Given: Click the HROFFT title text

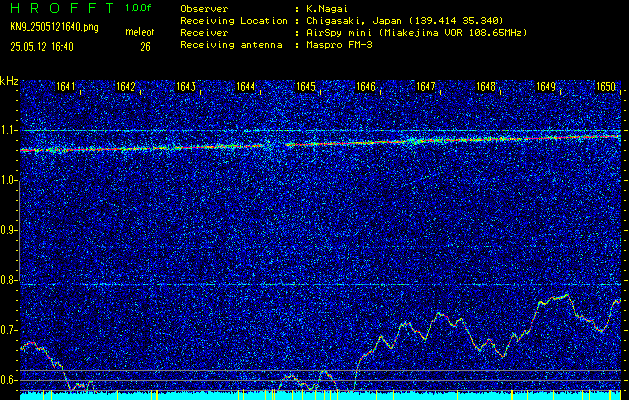Looking at the screenshot, I should coord(63,8).
